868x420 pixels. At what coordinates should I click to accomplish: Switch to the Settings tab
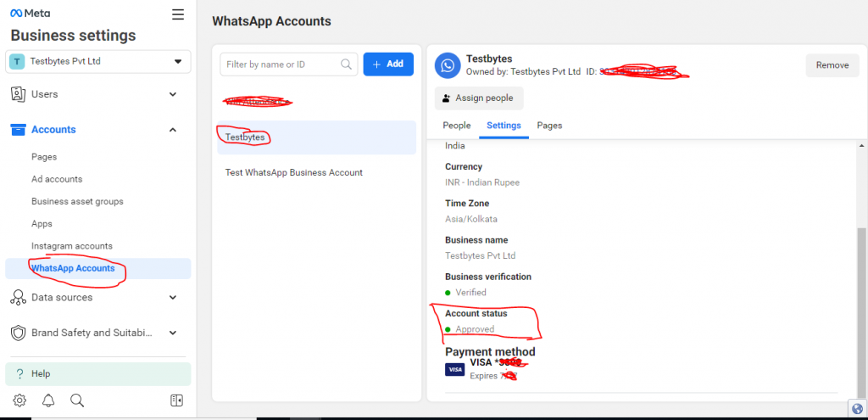pyautogui.click(x=504, y=126)
